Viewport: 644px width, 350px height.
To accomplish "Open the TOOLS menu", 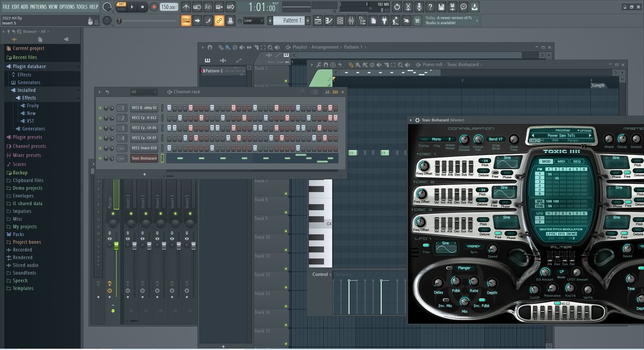I will (x=82, y=6).
